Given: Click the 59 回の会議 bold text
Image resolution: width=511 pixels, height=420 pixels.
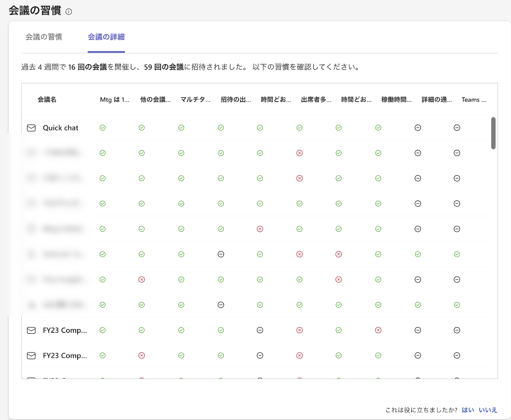Looking at the screenshot, I should (164, 67).
